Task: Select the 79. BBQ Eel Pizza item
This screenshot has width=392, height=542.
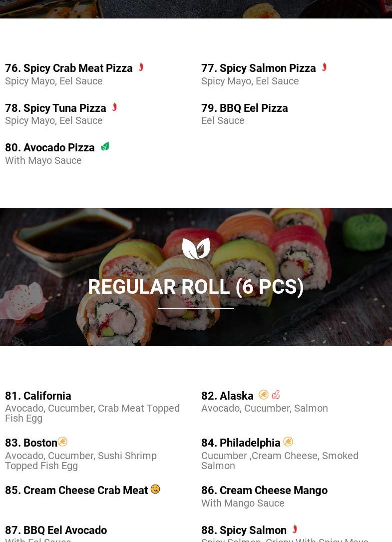Action: [x=244, y=108]
